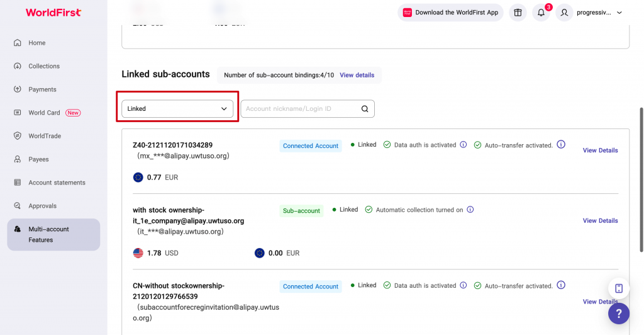Screen dimensions: 644x335
Task: View Details of Z40-2121120171034289 account
Action: click(x=600, y=150)
